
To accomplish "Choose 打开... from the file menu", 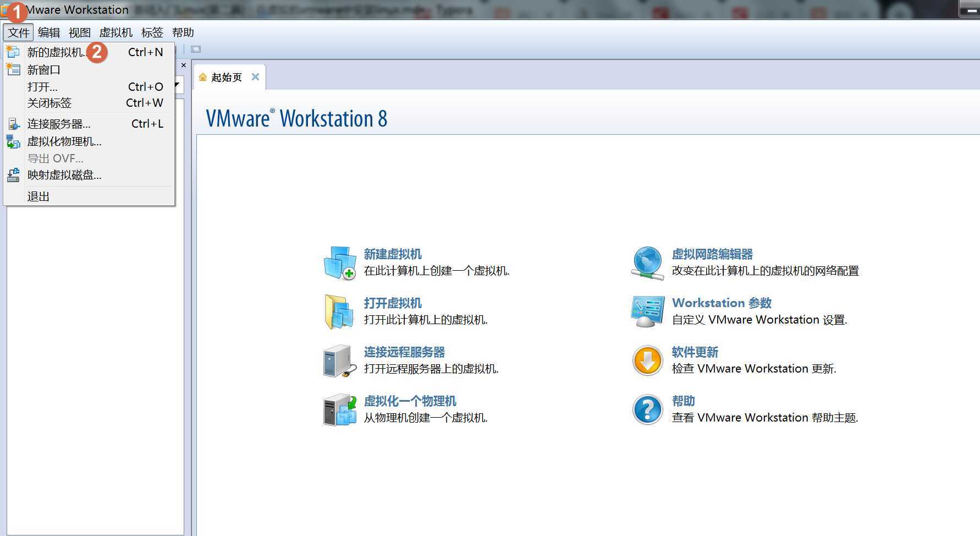I will 89,87.
